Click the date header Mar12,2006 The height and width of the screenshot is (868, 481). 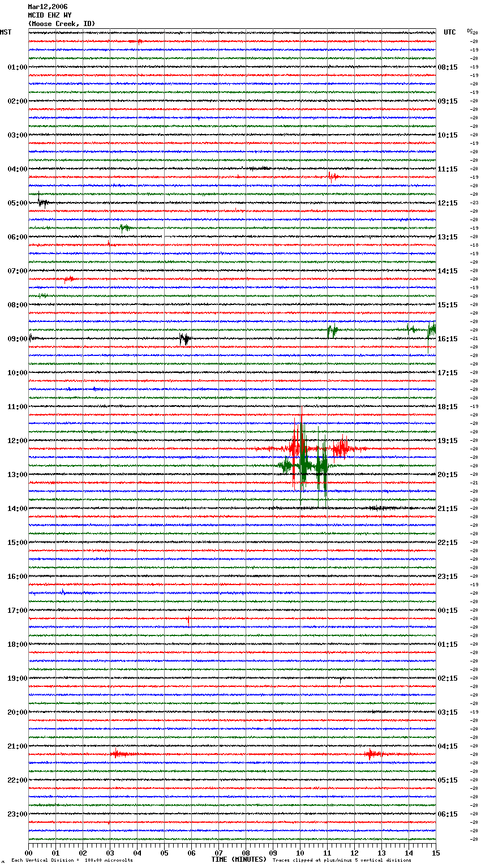pos(48,7)
